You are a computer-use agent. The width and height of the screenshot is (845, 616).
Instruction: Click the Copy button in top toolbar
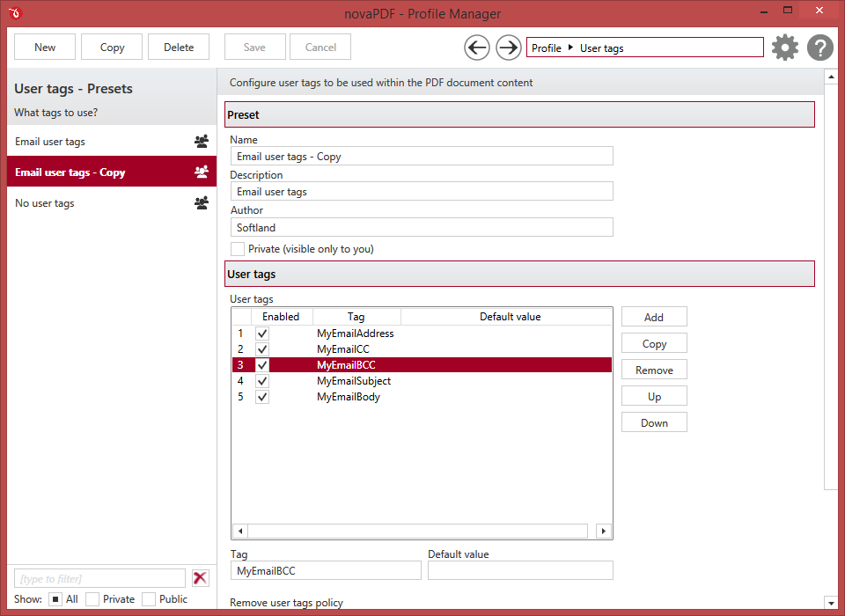point(112,47)
